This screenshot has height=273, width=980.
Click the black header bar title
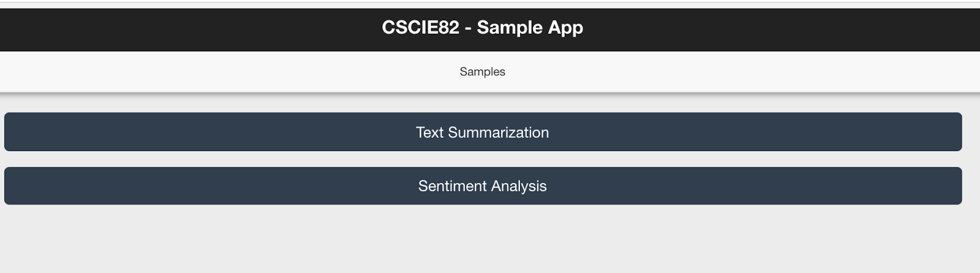[x=483, y=28]
